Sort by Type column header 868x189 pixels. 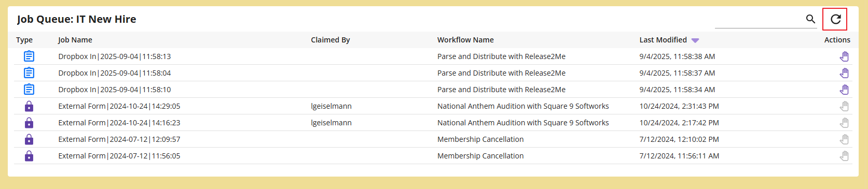click(24, 40)
